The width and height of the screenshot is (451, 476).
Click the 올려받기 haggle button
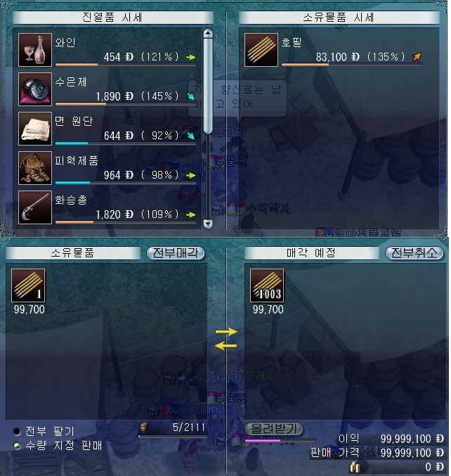pos(273,429)
